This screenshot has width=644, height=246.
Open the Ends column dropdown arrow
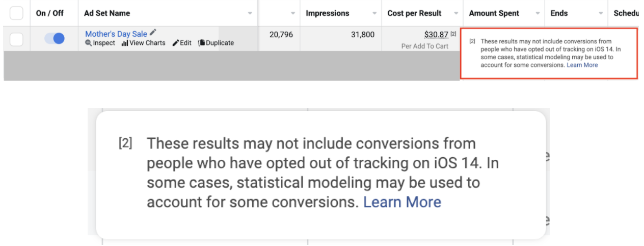[601, 13]
